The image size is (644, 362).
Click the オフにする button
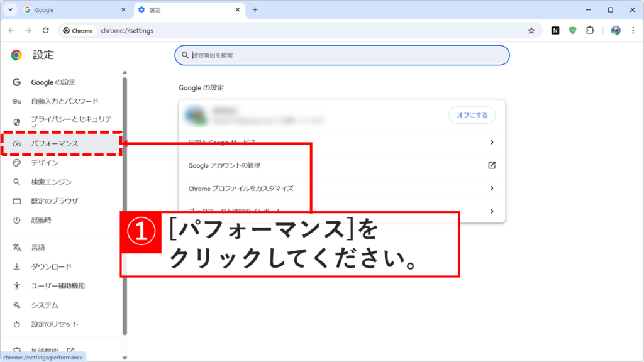pos(472,115)
